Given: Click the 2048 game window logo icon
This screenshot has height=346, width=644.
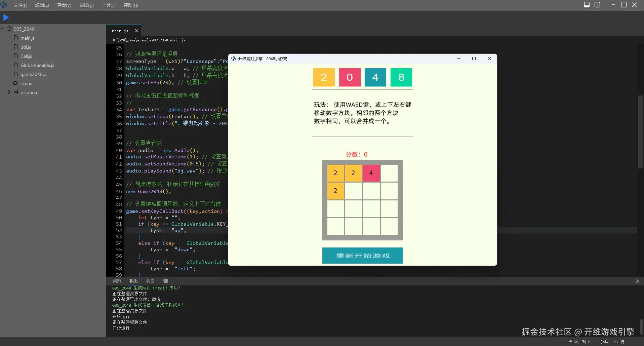Looking at the screenshot, I should click(x=234, y=59).
